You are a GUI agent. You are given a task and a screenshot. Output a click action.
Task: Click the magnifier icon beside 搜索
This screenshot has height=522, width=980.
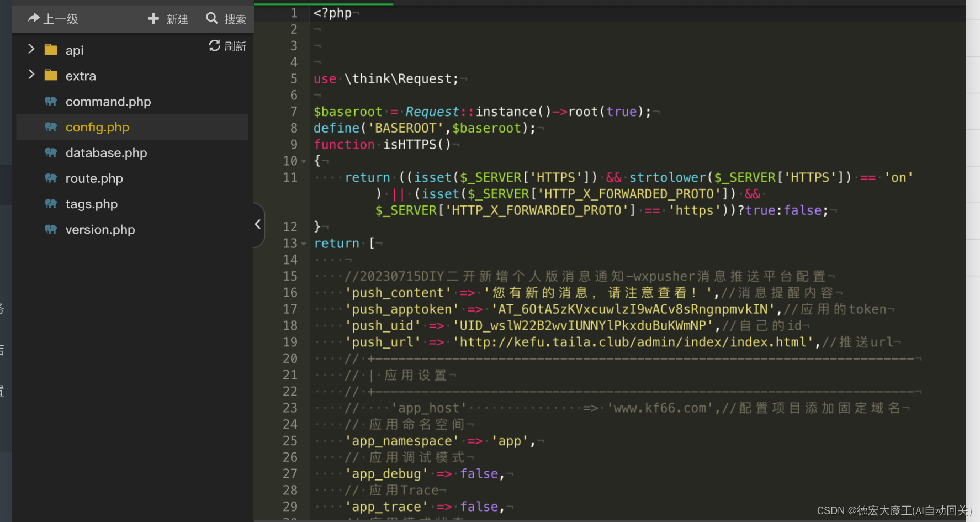212,18
